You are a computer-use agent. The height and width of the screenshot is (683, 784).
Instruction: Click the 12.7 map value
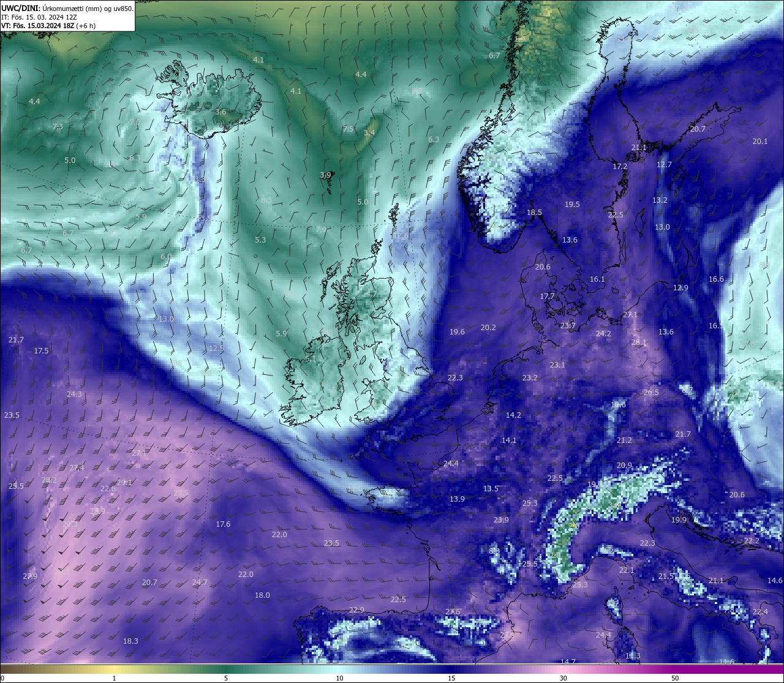tap(664, 165)
